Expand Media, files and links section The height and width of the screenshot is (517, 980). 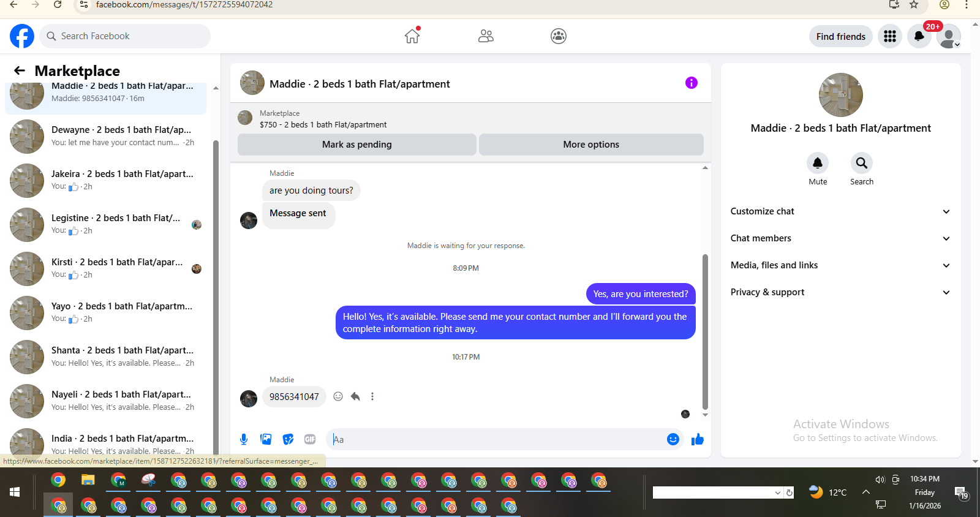(840, 265)
